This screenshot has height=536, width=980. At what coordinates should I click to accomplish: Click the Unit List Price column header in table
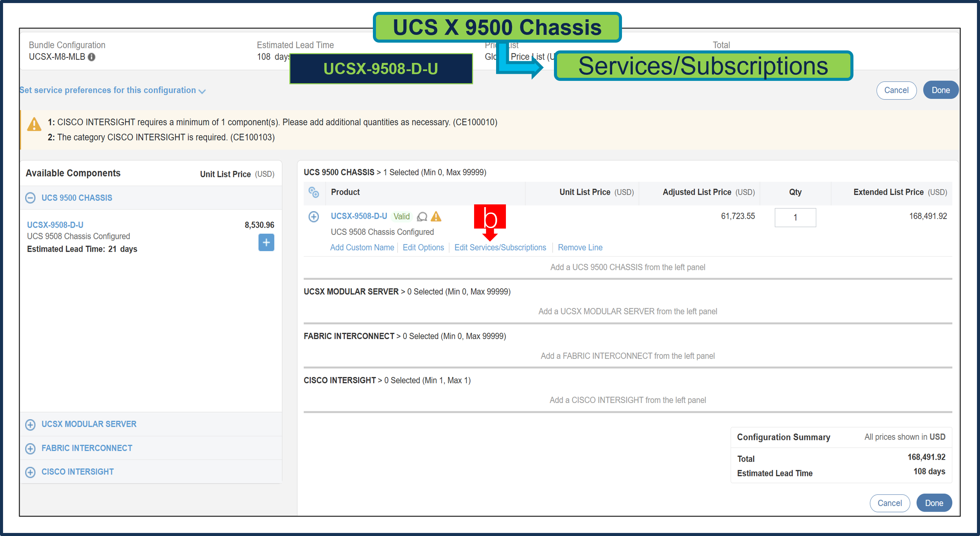tap(596, 192)
